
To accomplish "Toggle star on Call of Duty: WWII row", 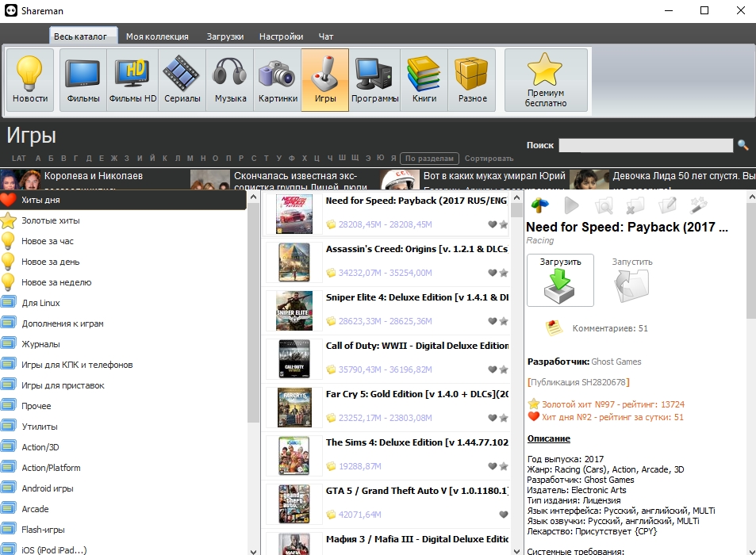I will coord(504,369).
